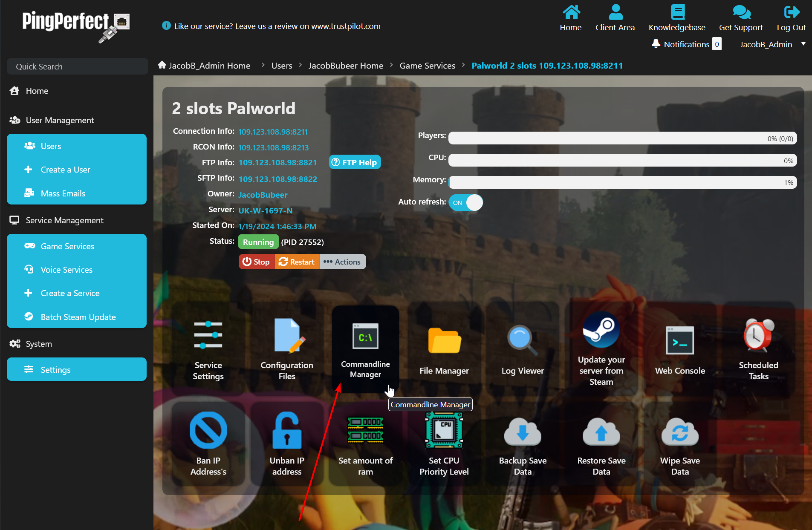
Task: Collapse the Service Management section
Action: tap(64, 220)
